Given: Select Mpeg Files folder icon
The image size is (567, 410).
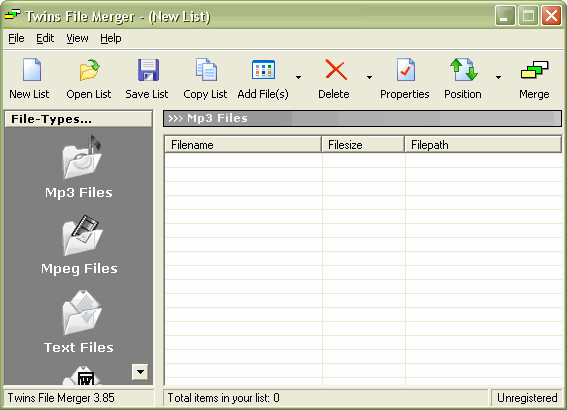Looking at the screenshot, I should (82, 235).
